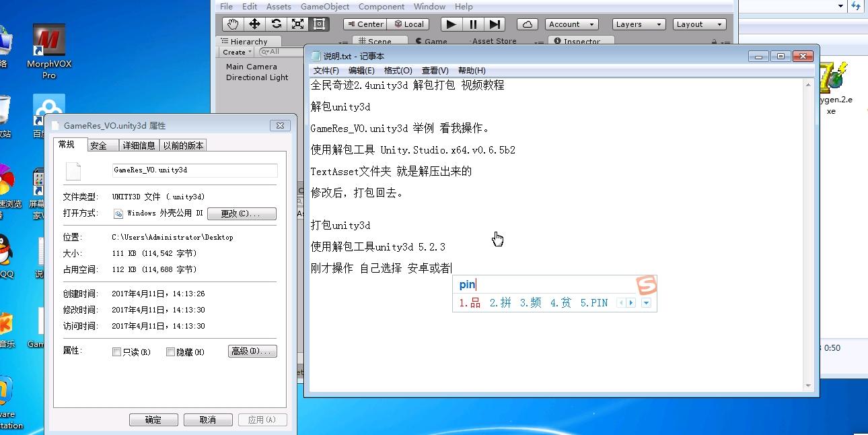
Task: Toggle pivot mode with the Center button
Action: pyautogui.click(x=364, y=24)
